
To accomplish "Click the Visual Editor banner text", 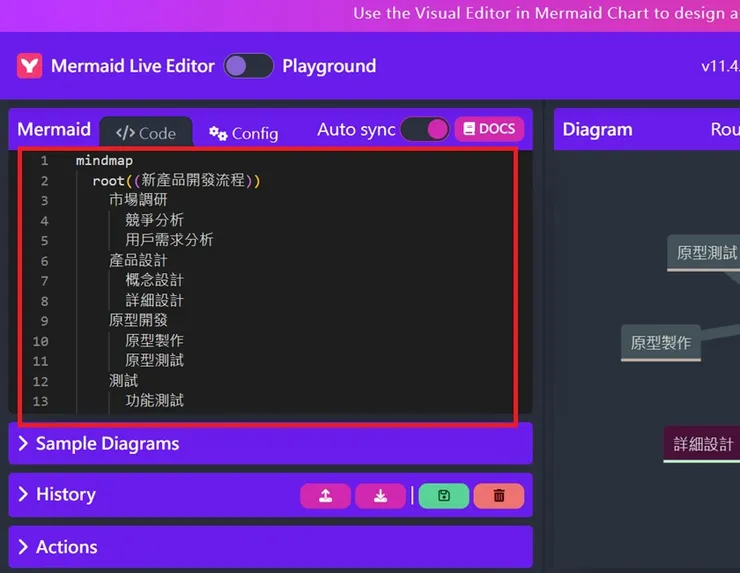I will (x=546, y=13).
